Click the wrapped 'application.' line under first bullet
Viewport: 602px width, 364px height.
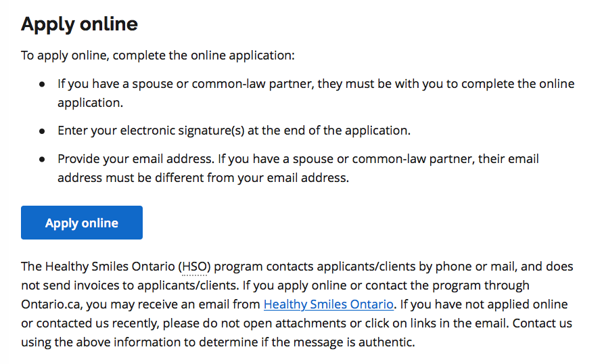pos(90,103)
